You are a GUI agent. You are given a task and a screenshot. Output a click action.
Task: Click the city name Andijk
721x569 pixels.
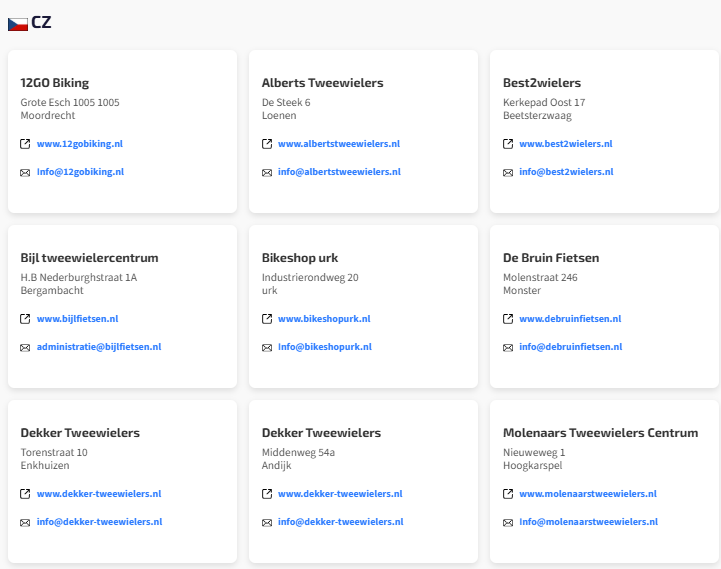pos(276,466)
